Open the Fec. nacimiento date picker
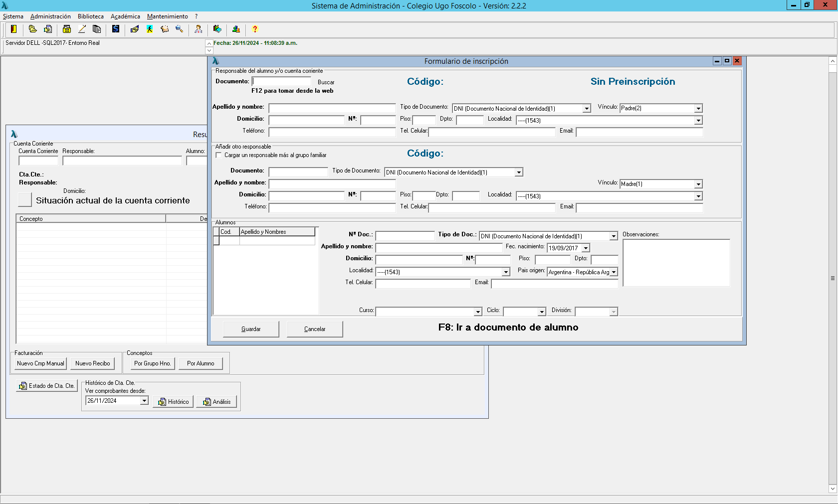The width and height of the screenshot is (838, 504). [x=586, y=248]
